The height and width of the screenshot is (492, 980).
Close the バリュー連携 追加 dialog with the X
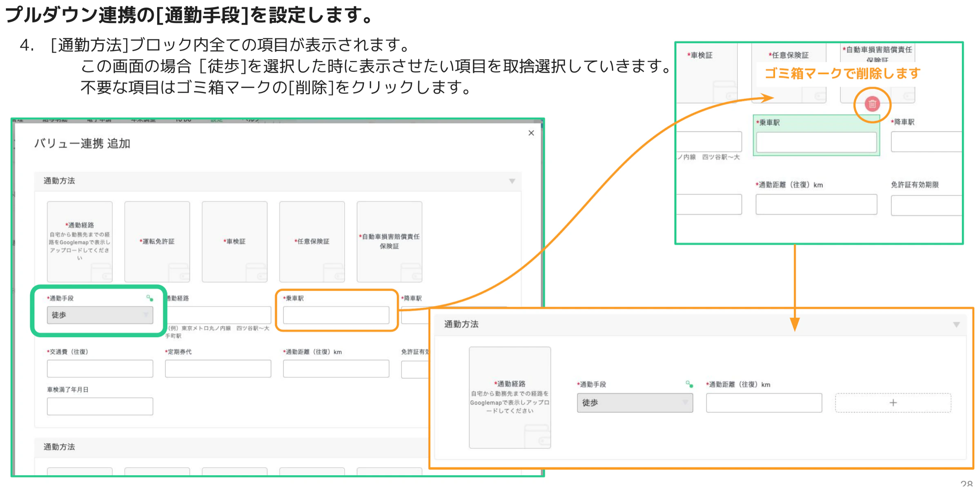pyautogui.click(x=531, y=133)
